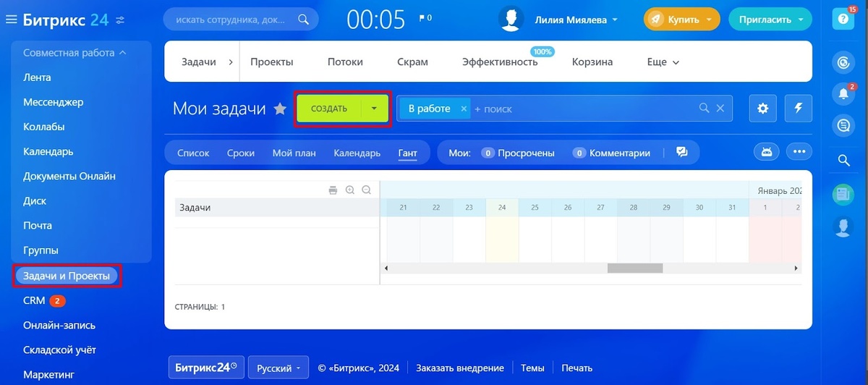Image resolution: width=868 pixels, height=385 pixels.
Task: Open the user avatar icon in right panel
Action: coord(843,227)
